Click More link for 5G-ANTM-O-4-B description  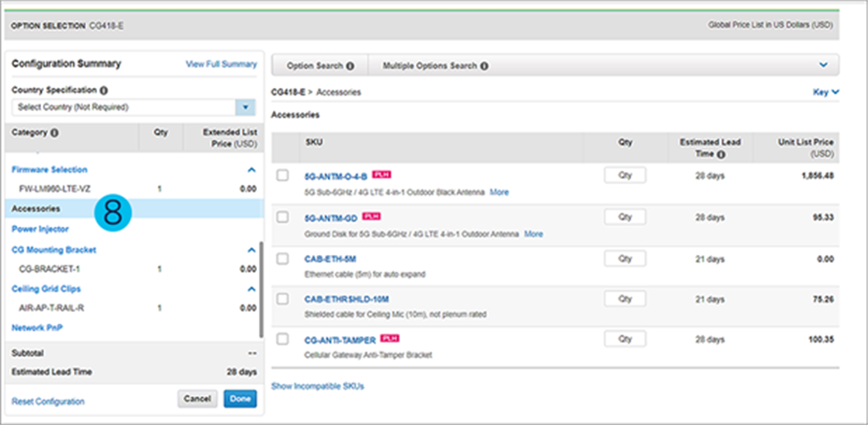tap(499, 192)
